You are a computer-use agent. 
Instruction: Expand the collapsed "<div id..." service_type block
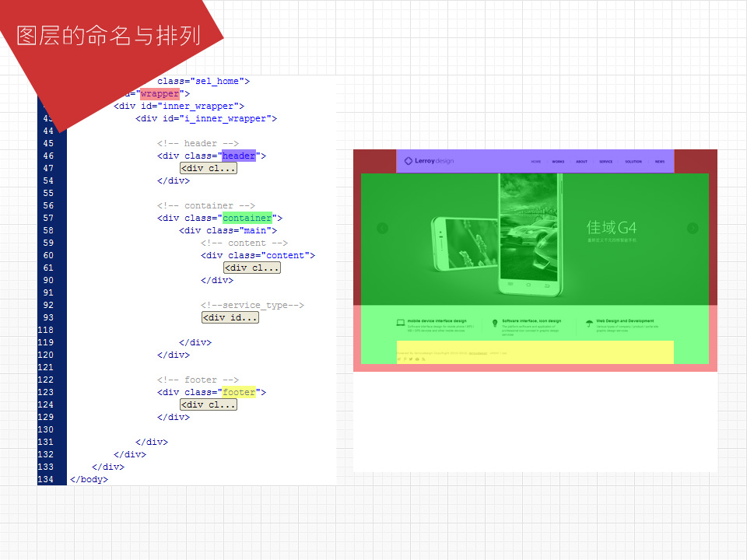click(x=230, y=317)
